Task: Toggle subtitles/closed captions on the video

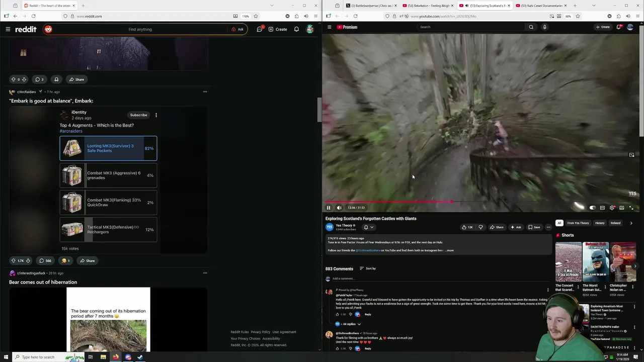Action: 602,208
